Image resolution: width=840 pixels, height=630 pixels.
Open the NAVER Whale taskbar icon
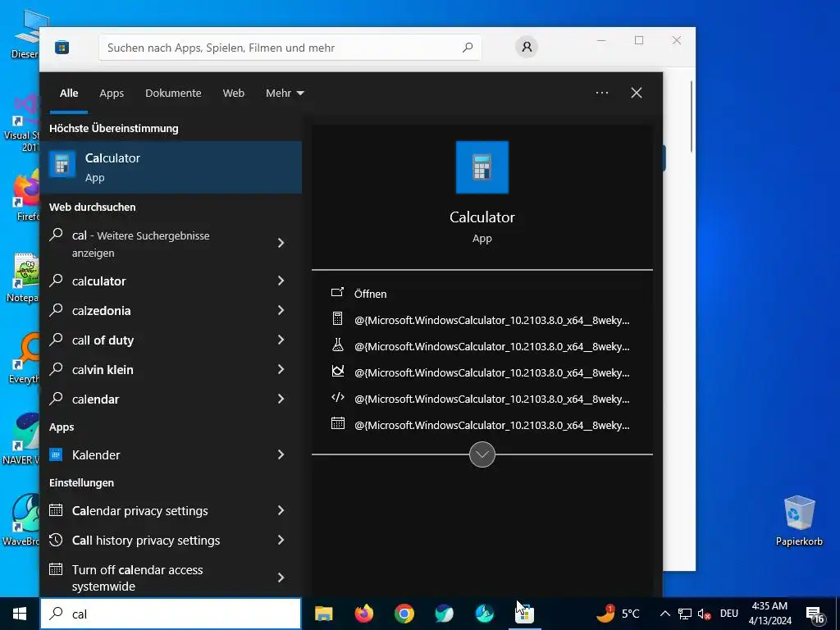click(444, 614)
